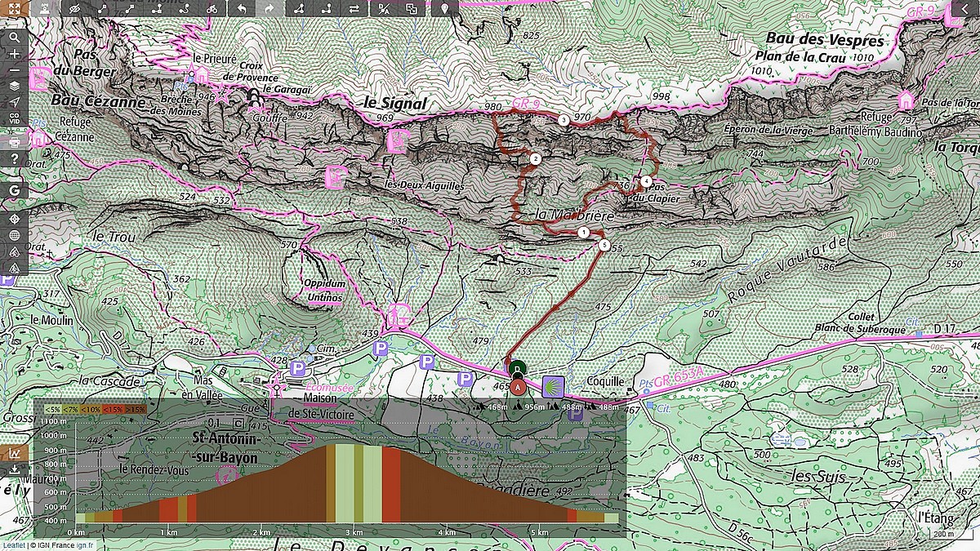
Task: Click the reverse route double-arrow icon
Action: [x=354, y=9]
